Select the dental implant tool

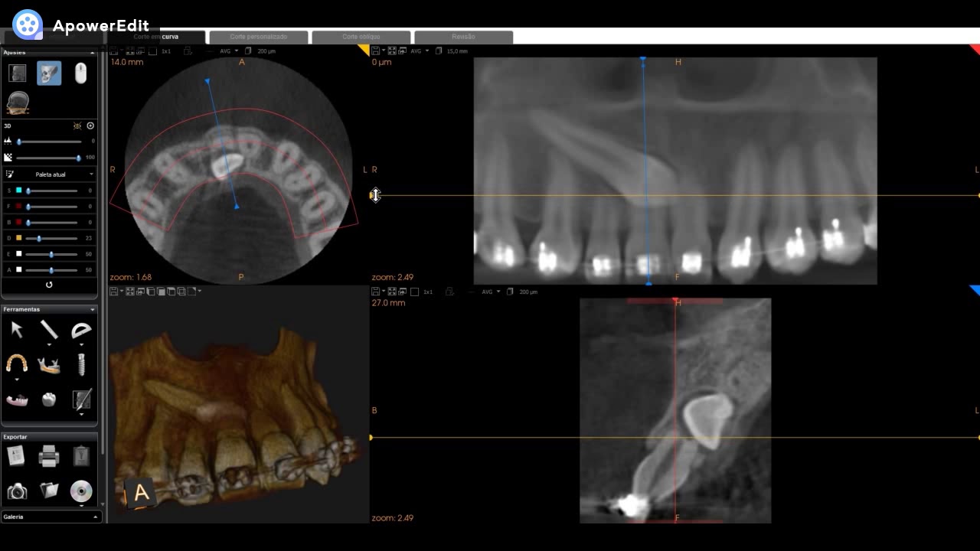click(x=81, y=364)
